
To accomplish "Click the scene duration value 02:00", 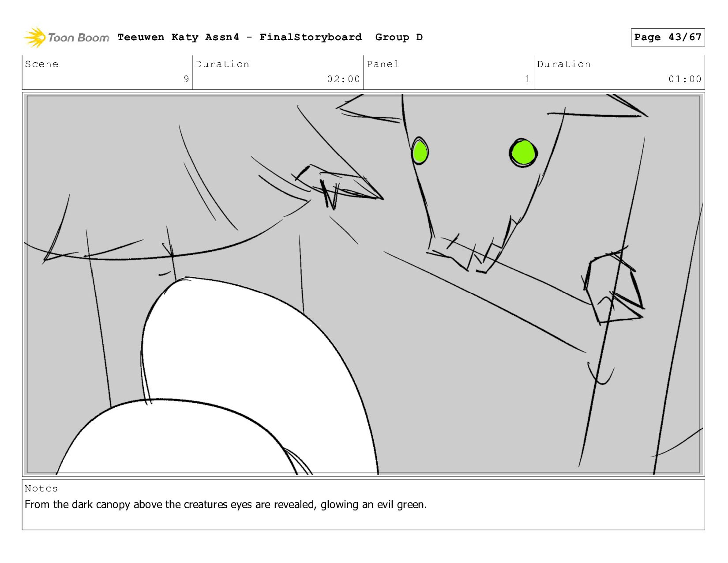I will (x=343, y=79).
